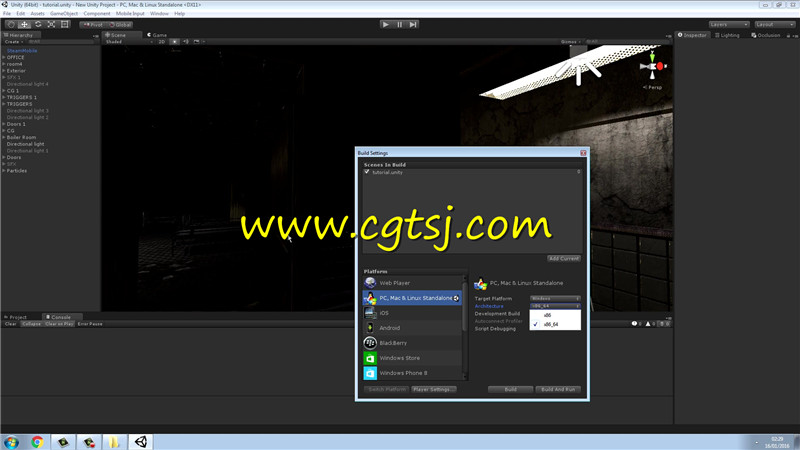Screen dimensions: 800x450
Task: Open the Component menu
Action: (96, 13)
